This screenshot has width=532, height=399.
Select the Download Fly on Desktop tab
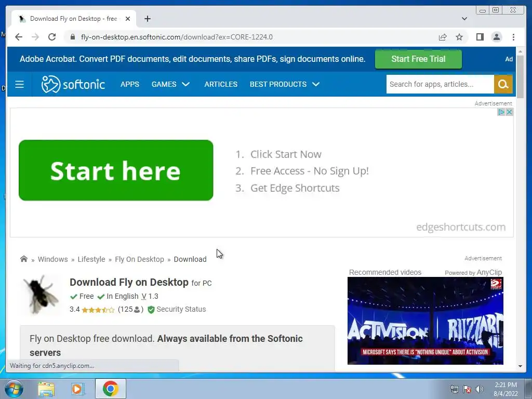[x=73, y=19]
